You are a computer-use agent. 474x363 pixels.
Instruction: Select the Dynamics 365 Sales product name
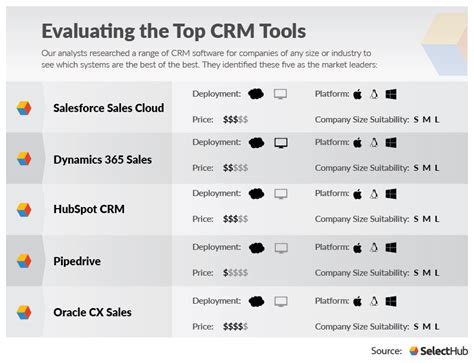103,160
